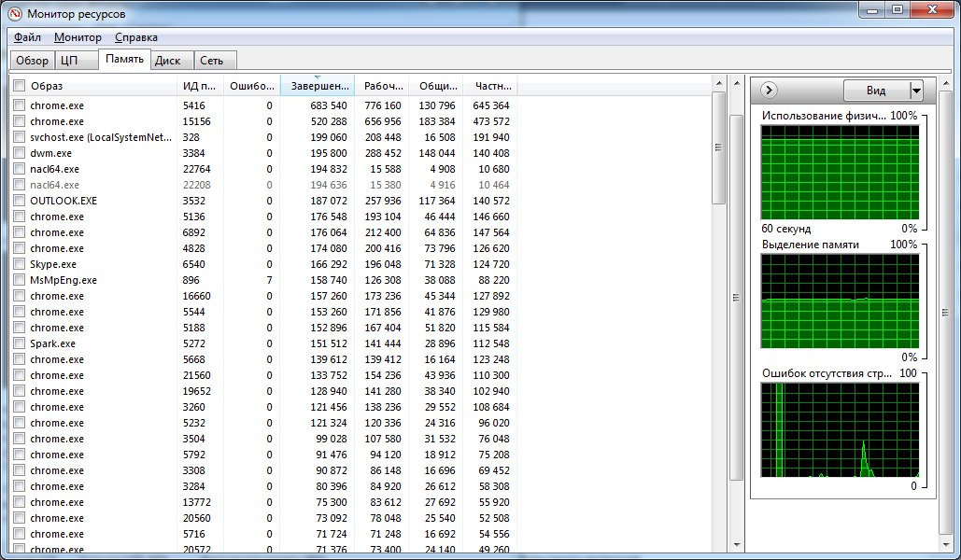Switch to the Диск tab
Viewport: 961px width, 560px height.
(172, 60)
